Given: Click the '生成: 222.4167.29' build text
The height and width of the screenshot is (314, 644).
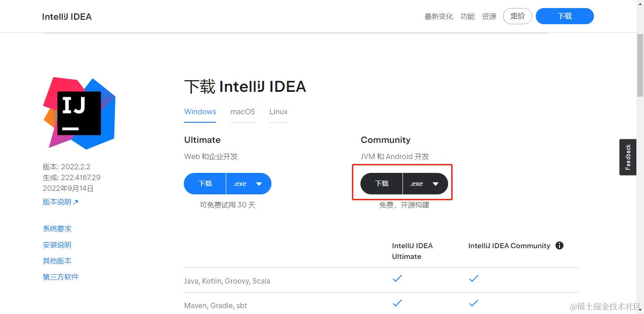Looking at the screenshot, I should click(x=72, y=177).
